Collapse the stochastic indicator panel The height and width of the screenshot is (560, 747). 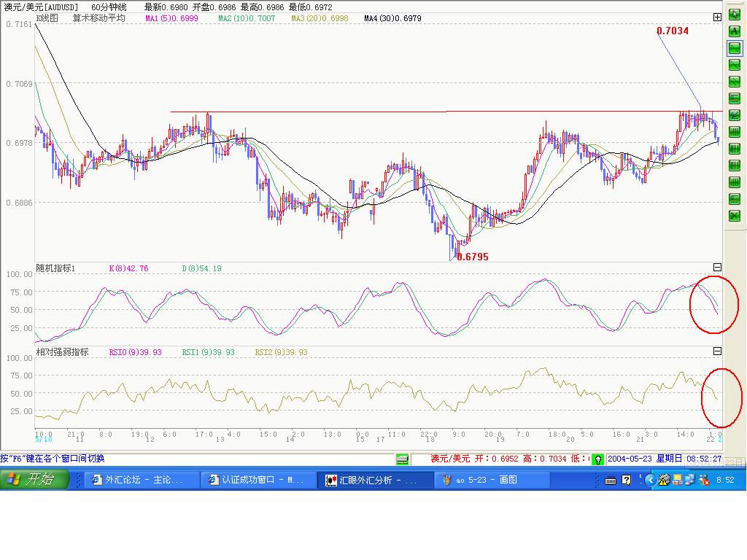coord(718,267)
